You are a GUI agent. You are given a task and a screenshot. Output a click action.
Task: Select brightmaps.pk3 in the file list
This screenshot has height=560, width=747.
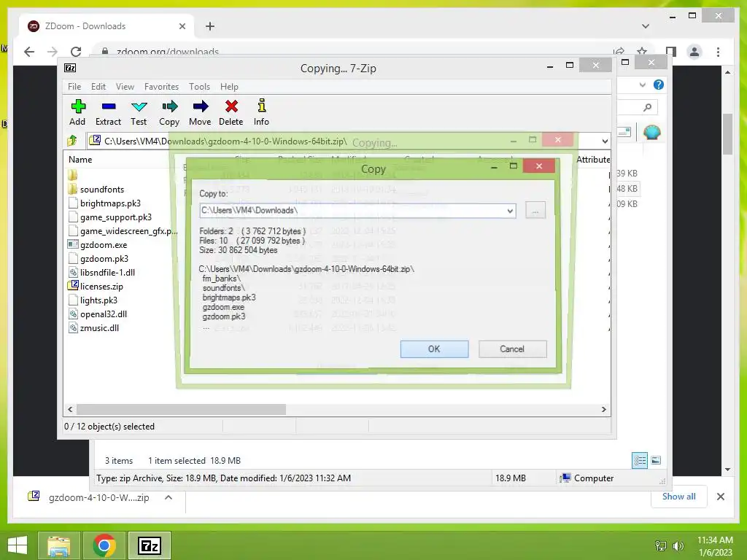(x=111, y=203)
